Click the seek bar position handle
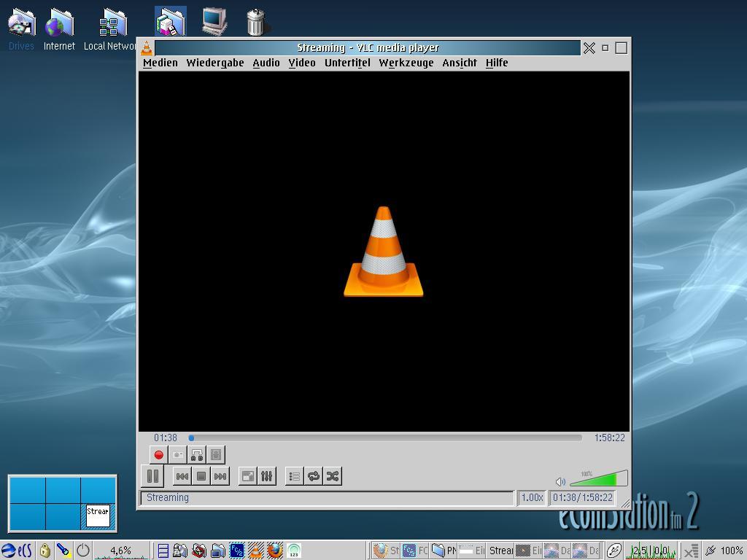This screenshot has width=747, height=560. point(191,438)
